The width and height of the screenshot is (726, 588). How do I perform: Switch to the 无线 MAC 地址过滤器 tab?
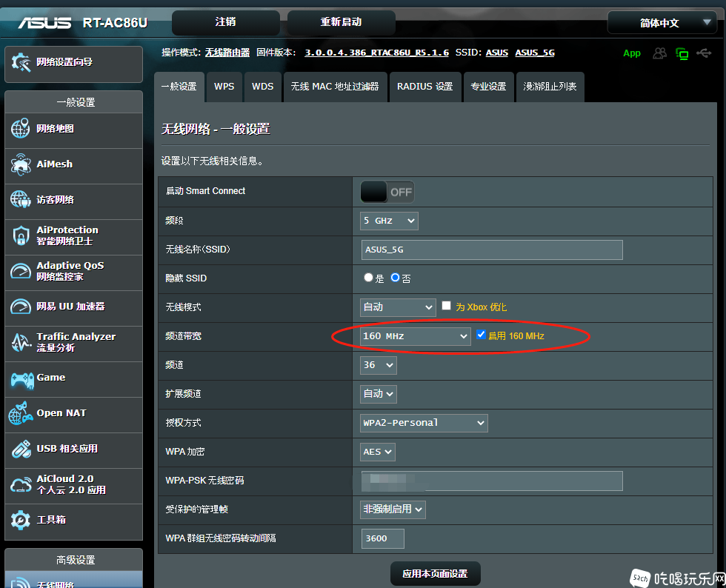335,87
